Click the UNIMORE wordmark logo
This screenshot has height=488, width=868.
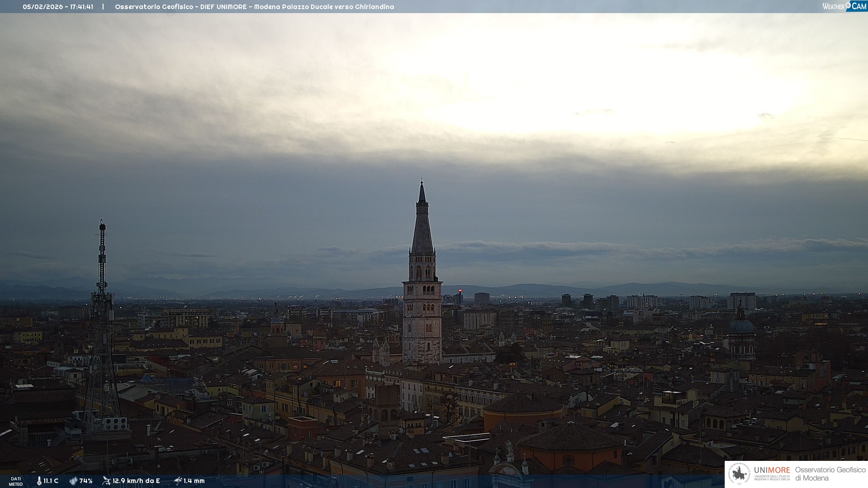click(x=772, y=470)
